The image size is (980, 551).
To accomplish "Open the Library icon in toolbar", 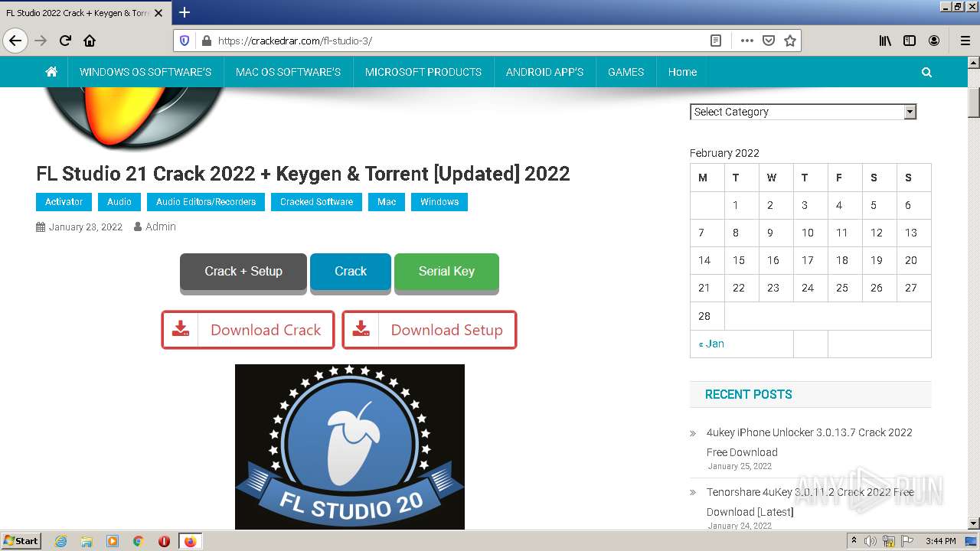I will (885, 41).
